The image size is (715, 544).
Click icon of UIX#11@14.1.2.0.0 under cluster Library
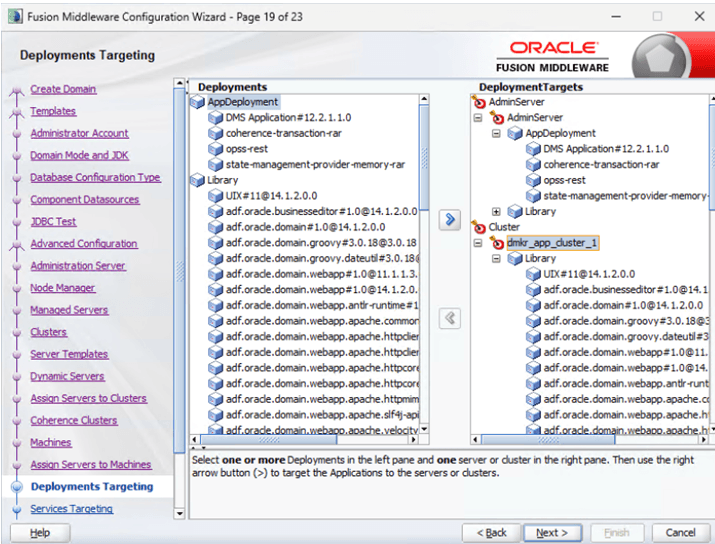533,274
